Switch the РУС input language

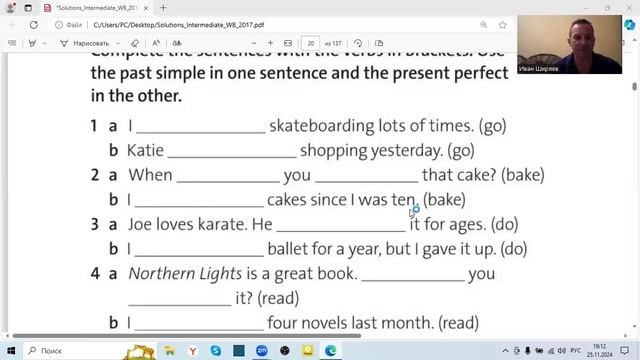click(x=576, y=351)
